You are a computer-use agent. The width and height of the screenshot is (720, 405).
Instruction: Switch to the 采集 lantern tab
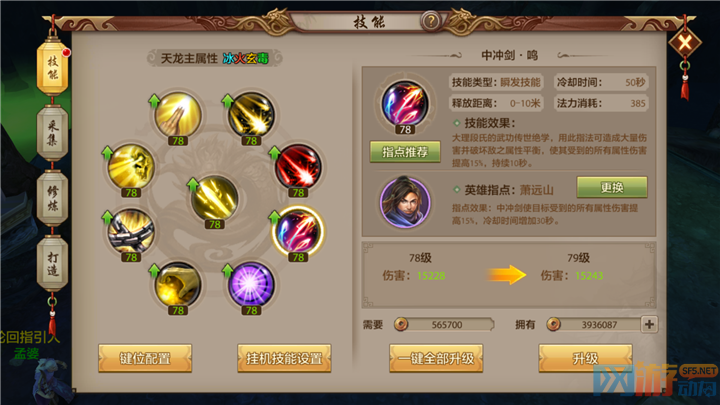point(52,133)
